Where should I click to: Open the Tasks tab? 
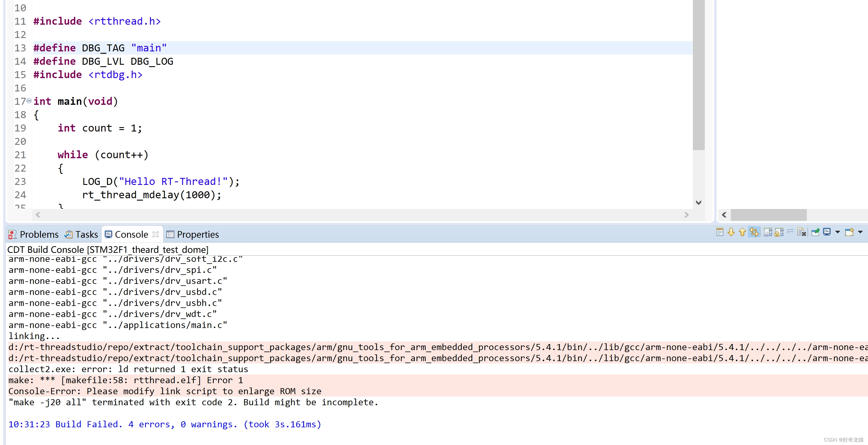(81, 235)
